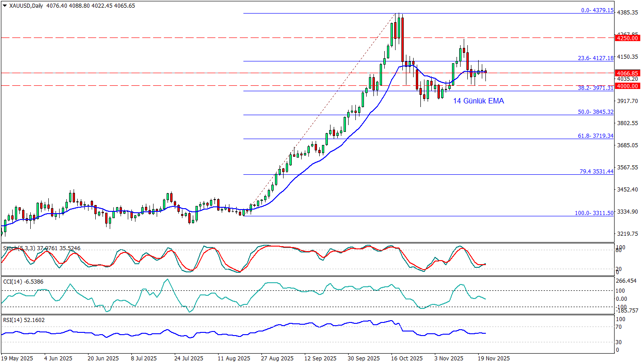The width and height of the screenshot is (643, 364).
Task: Click the 79.4 Fibonacci label 3531.44
Action: [596, 171]
